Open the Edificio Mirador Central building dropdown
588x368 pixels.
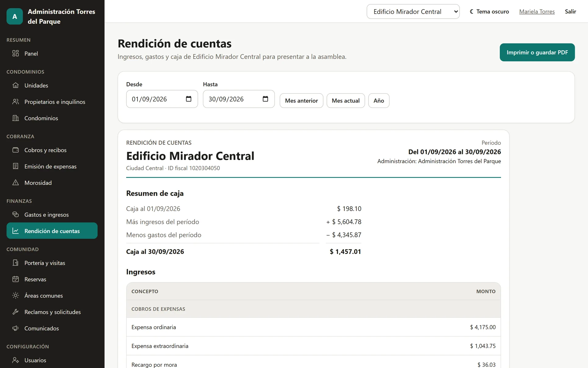[413, 11]
